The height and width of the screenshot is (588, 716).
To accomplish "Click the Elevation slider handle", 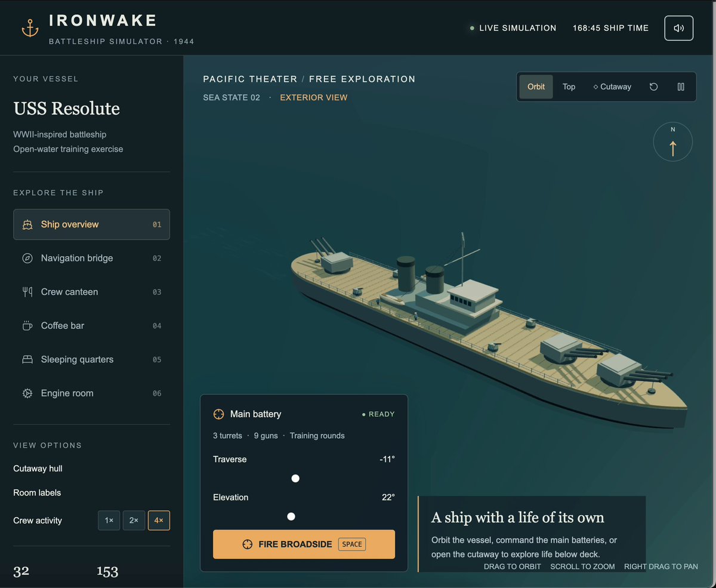I will point(291,516).
